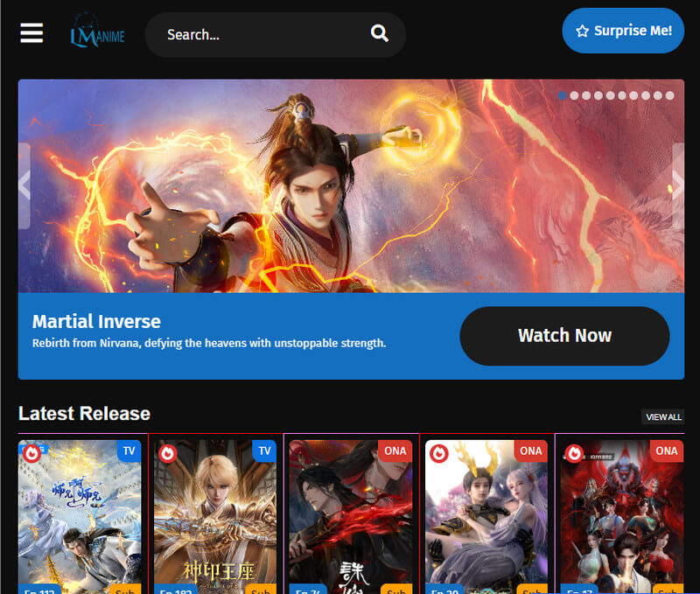Click hot flame icon on fifth poster
The image size is (700, 594).
coord(574,453)
